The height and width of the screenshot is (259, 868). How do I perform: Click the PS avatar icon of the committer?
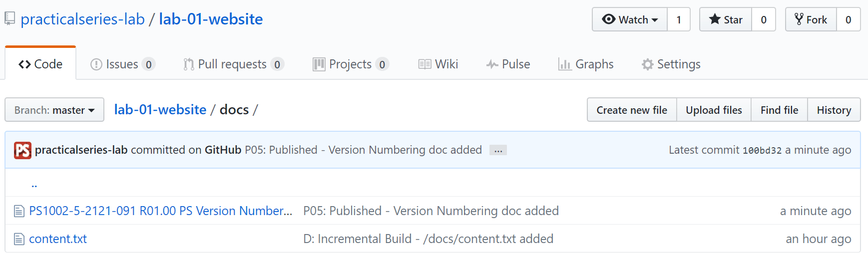click(22, 150)
